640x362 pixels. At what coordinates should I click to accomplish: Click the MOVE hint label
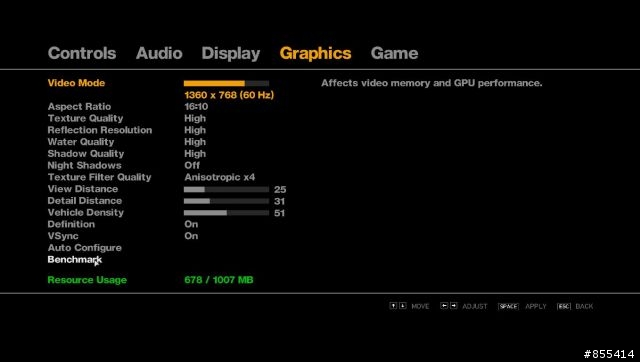(x=420, y=306)
